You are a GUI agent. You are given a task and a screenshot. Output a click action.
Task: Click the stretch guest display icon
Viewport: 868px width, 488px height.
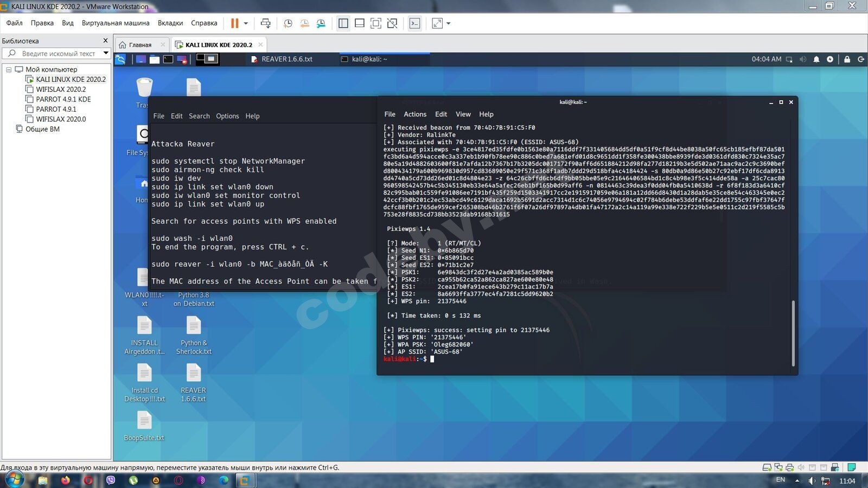point(437,23)
